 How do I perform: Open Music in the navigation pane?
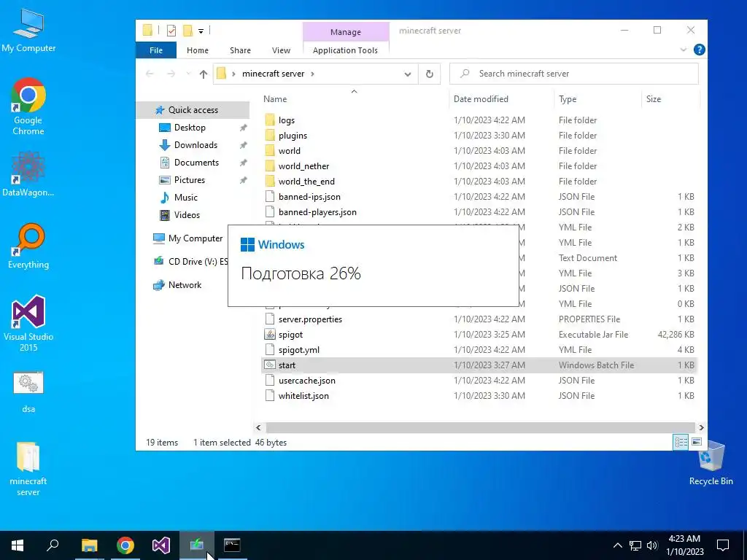click(185, 197)
